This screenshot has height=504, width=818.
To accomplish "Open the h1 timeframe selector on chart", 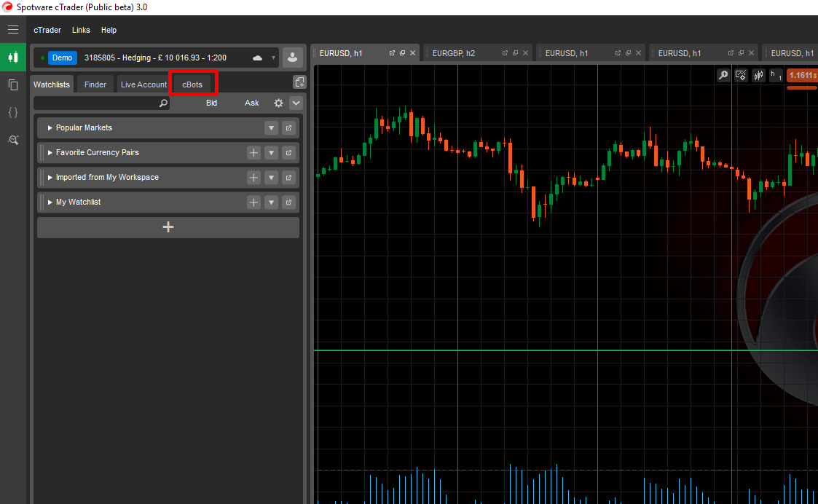I will click(776, 75).
